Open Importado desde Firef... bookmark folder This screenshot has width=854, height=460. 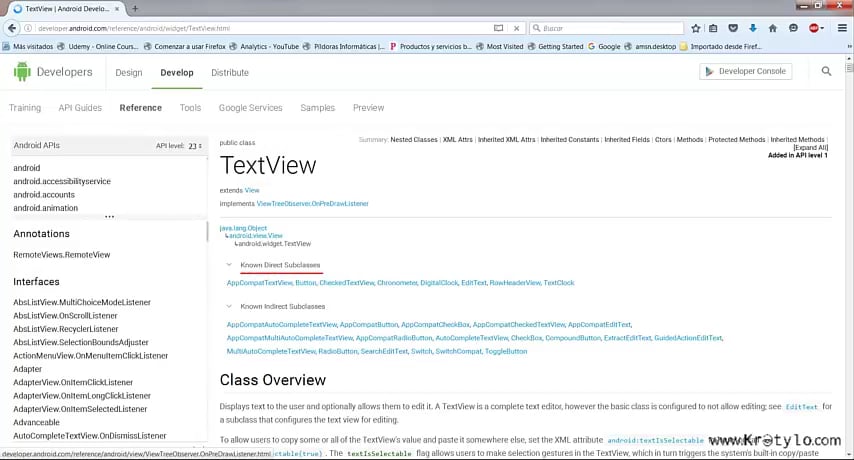point(721,46)
